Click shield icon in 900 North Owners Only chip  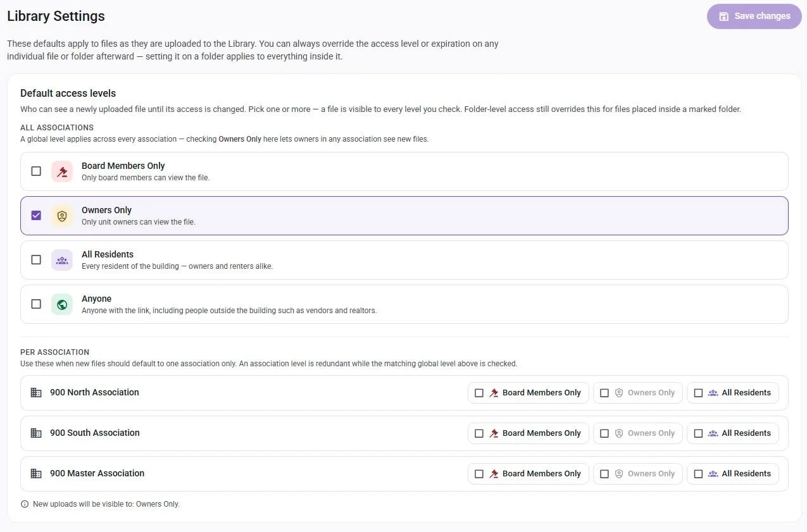[x=619, y=393]
